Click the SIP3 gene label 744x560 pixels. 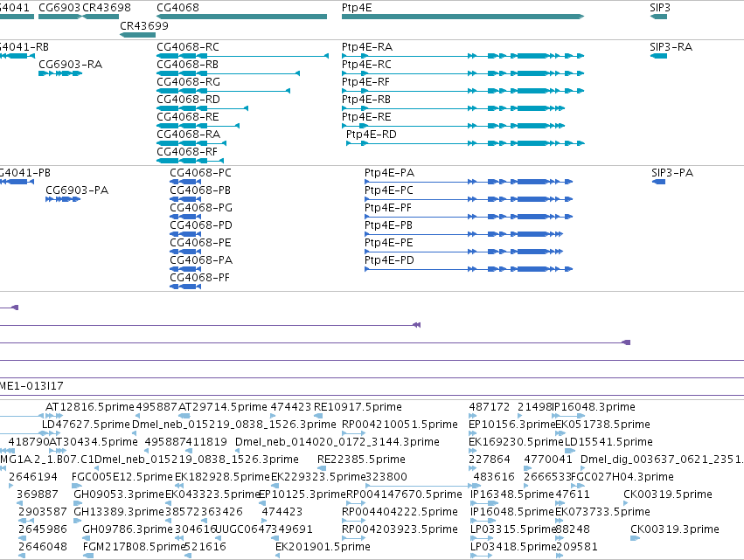pyautogui.click(x=660, y=8)
